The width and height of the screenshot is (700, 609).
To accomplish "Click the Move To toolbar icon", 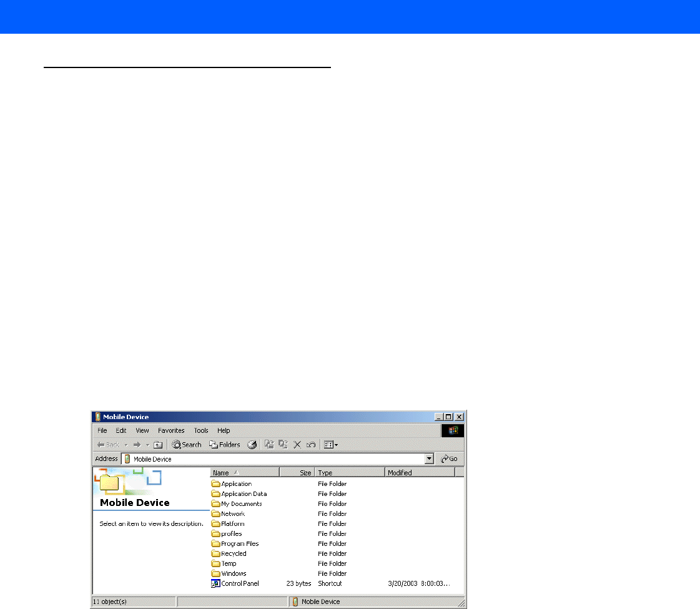I will [269, 445].
